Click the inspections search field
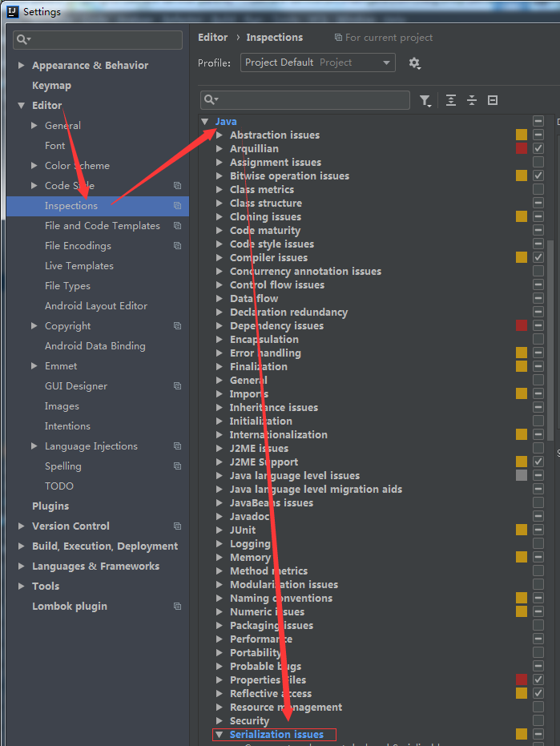The image size is (560, 746). pos(312,99)
